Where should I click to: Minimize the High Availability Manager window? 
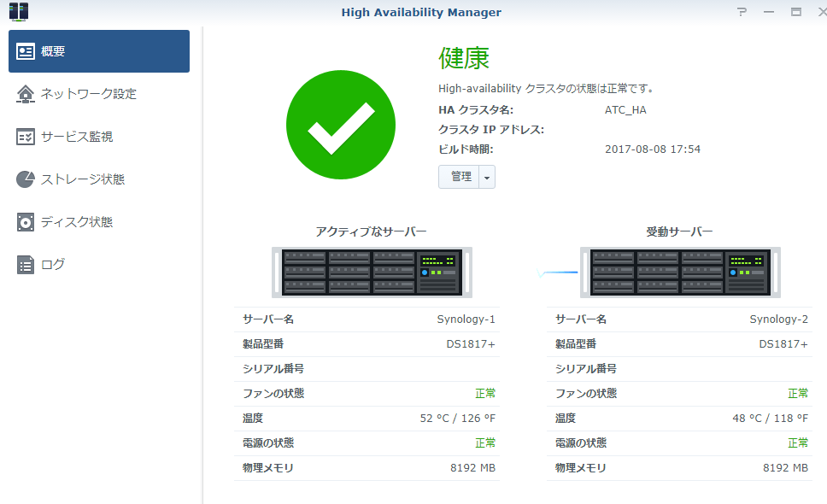769,12
